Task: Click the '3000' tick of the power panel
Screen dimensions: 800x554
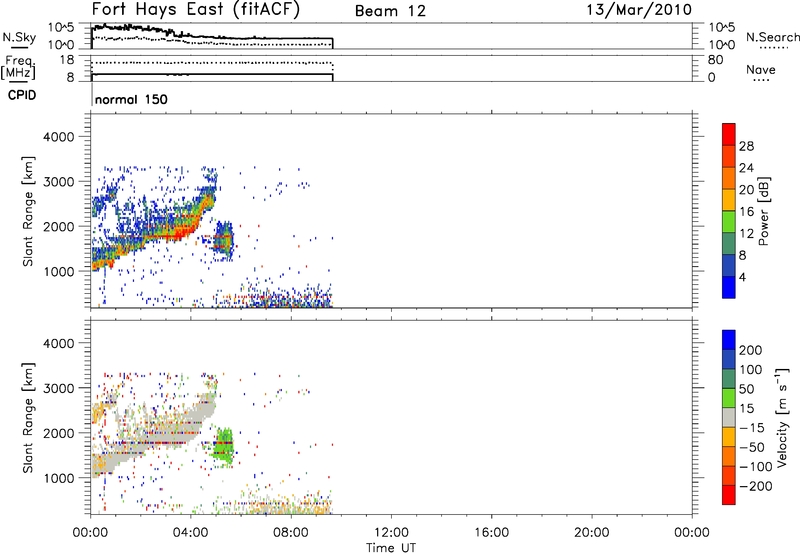Action: point(58,182)
